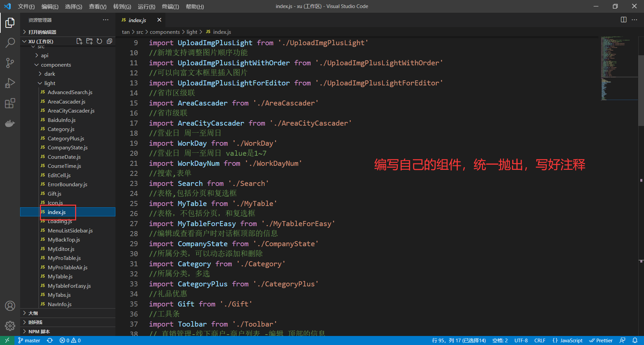Open the Docker view in activity bar
Viewport: 644px width, 345px height.
[10, 123]
